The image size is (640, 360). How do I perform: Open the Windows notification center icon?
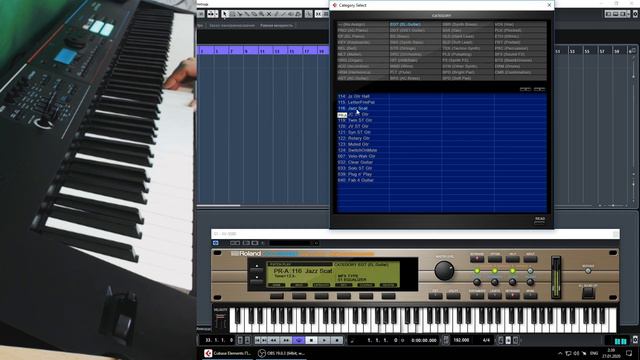[629, 353]
